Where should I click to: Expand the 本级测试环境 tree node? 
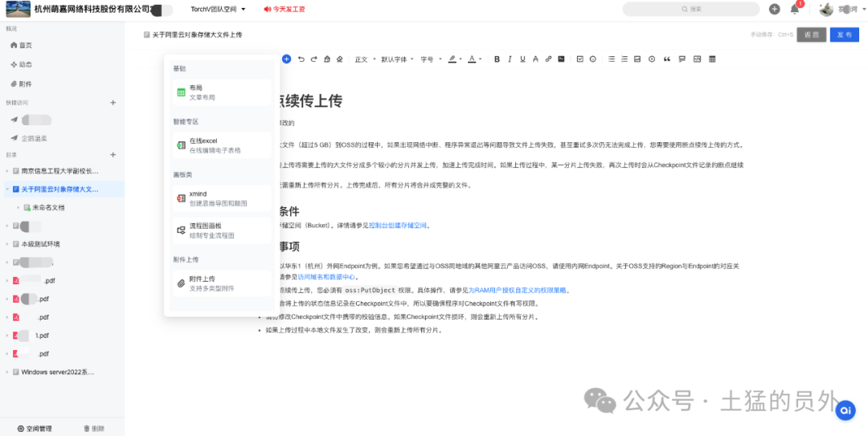pos(7,244)
